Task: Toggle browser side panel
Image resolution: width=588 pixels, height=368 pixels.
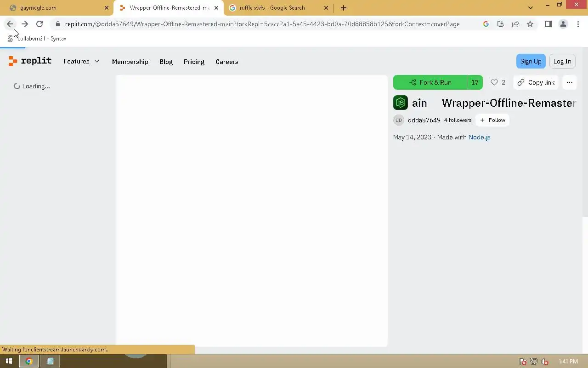Action: [548, 24]
